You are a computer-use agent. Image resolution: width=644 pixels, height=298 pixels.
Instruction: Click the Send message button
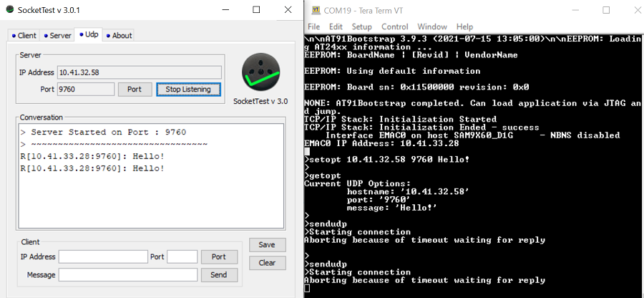coord(219,274)
